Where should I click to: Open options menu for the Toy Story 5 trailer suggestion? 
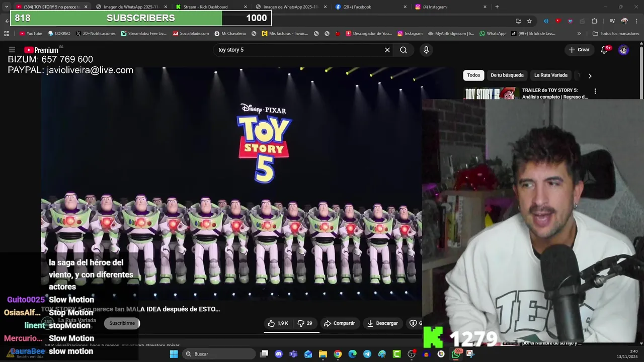[x=595, y=92]
